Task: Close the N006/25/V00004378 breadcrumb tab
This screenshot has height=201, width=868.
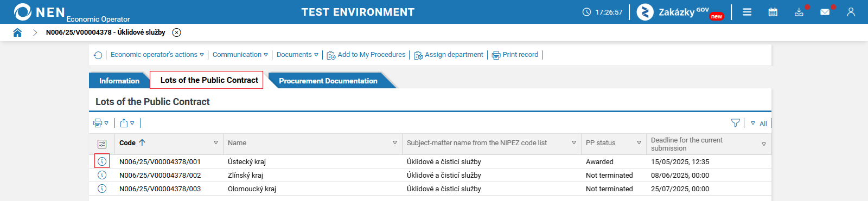Action: [176, 33]
